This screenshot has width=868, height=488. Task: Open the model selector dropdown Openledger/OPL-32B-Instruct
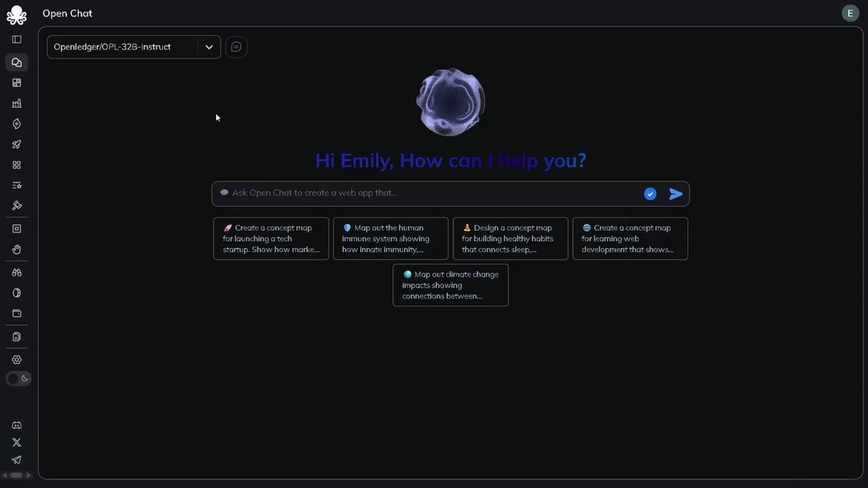[x=134, y=47]
